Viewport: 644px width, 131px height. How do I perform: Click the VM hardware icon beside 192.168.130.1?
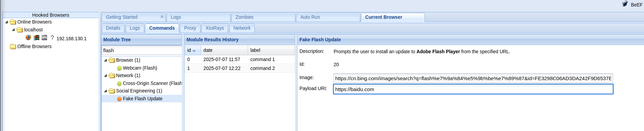coord(44,38)
